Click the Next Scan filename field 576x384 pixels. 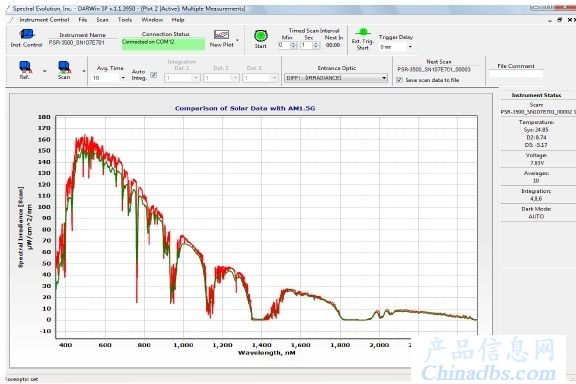[434, 69]
